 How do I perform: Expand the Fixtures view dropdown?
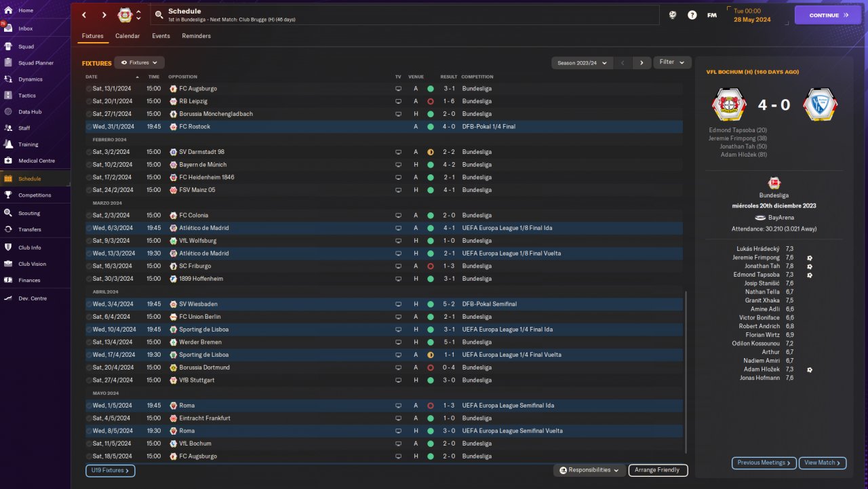click(139, 62)
